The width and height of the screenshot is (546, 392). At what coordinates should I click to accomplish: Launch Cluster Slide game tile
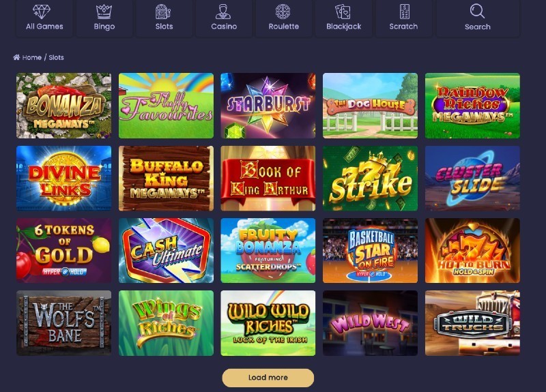[x=472, y=178]
